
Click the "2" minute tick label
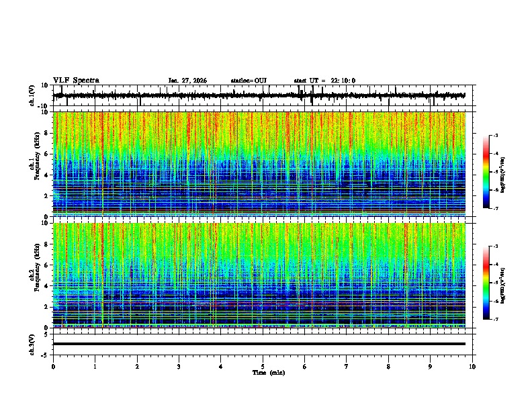[x=137, y=367]
